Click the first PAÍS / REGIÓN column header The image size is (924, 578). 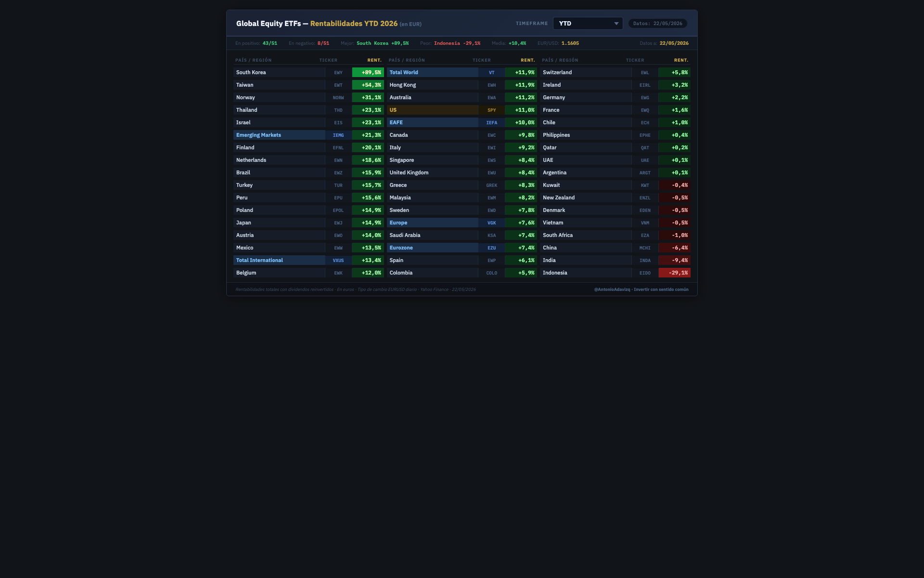(x=254, y=60)
